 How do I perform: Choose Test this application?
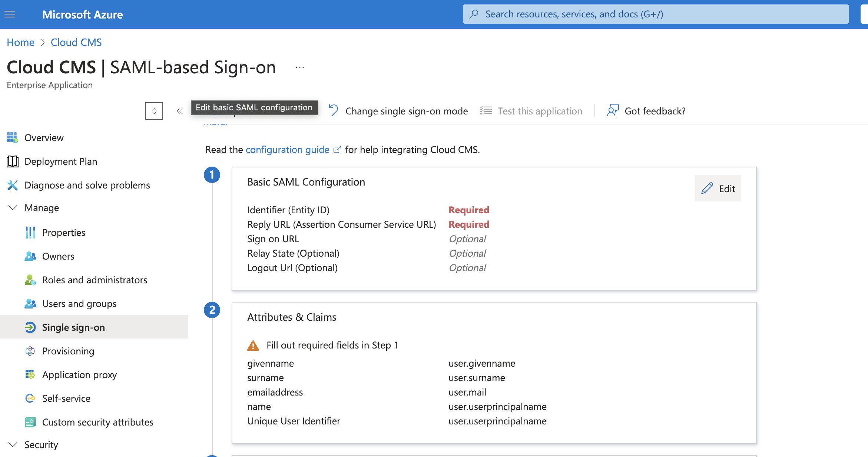pyautogui.click(x=540, y=111)
